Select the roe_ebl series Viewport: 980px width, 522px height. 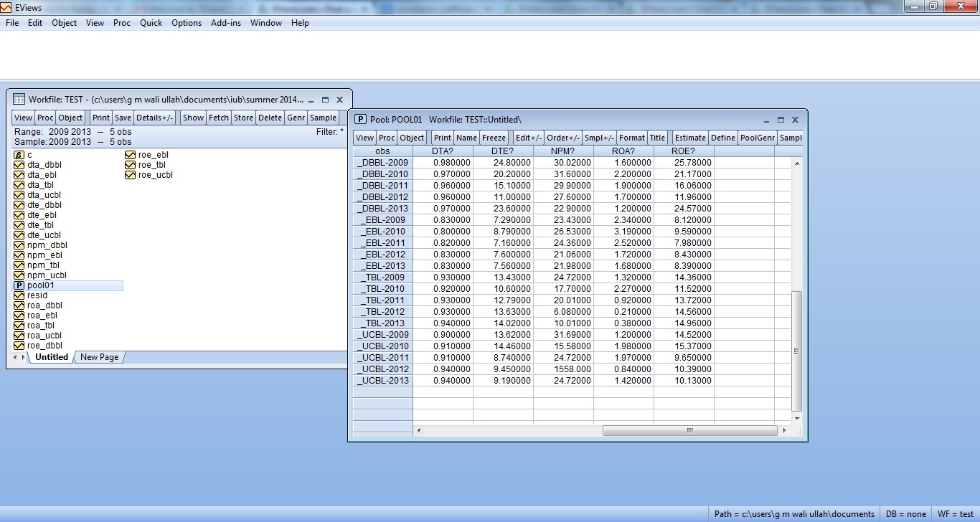click(153, 155)
